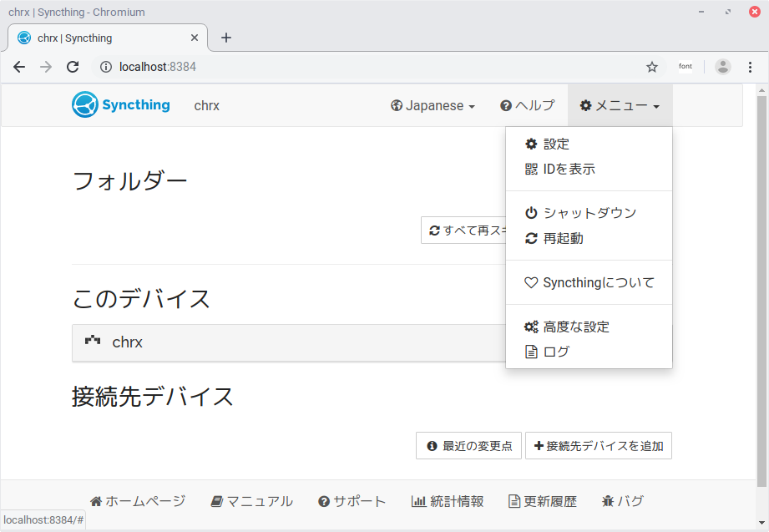Open a new tab with plus icon
The width and height of the screenshot is (769, 532).
tap(225, 38)
